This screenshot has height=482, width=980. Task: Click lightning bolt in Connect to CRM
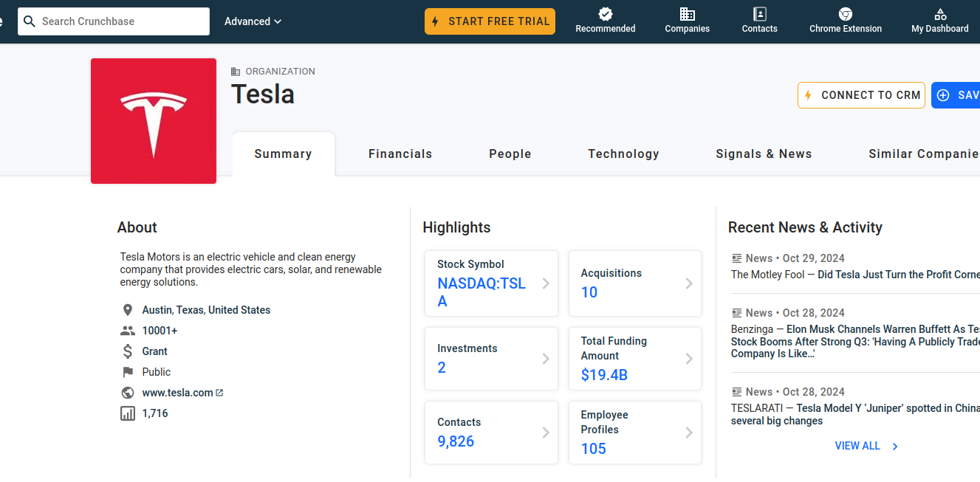pos(809,95)
